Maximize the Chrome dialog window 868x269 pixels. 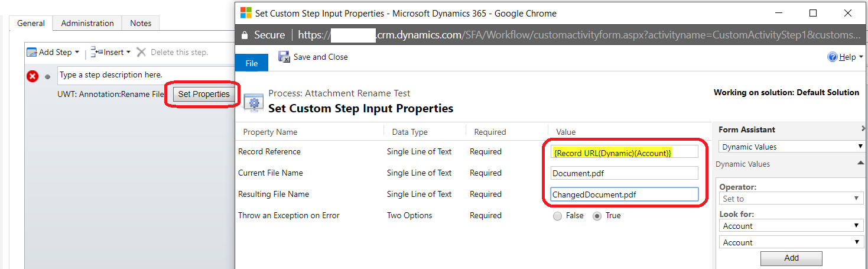coord(813,12)
